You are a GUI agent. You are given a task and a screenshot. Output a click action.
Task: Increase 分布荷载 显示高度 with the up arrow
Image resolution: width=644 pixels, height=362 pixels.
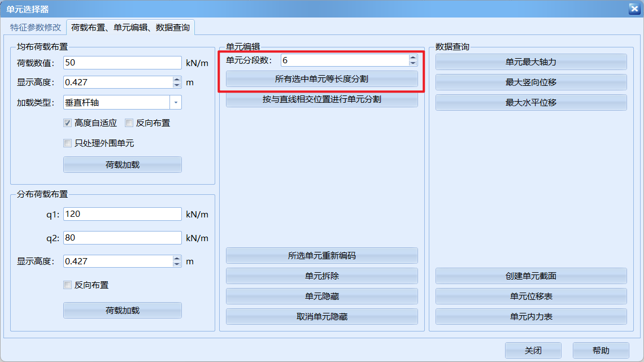click(x=177, y=259)
